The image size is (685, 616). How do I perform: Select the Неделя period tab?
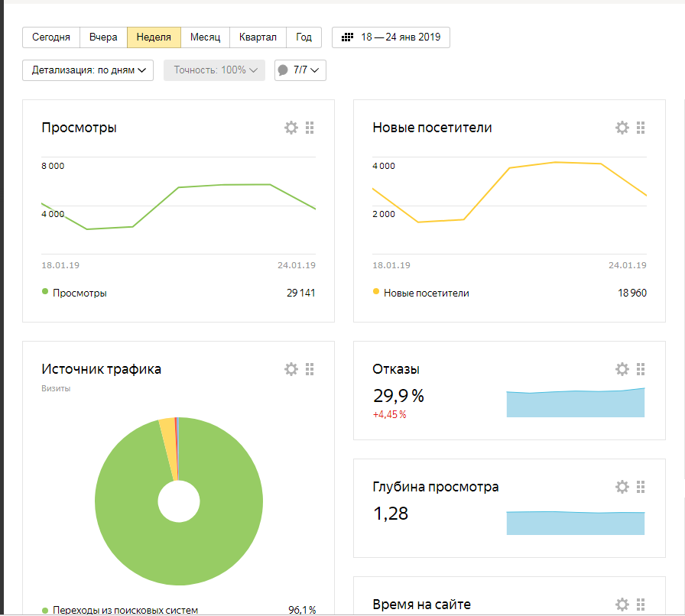coord(154,37)
